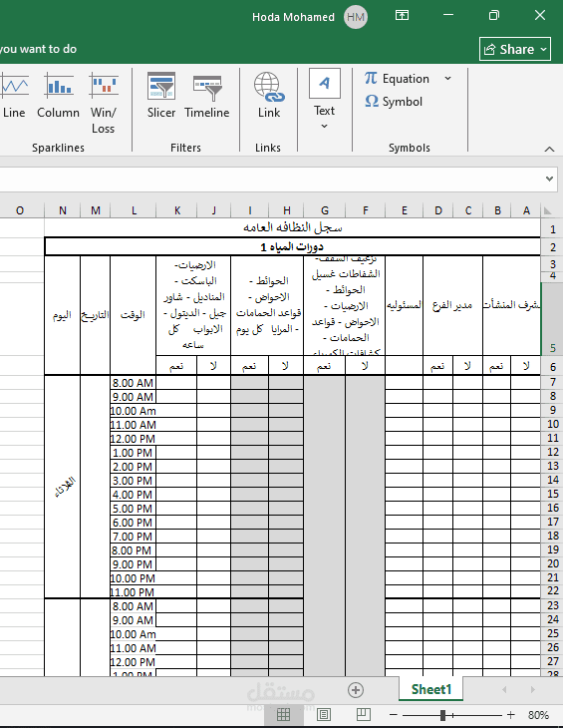
Task: Click the 11.00 PM time cell
Action: click(134, 592)
